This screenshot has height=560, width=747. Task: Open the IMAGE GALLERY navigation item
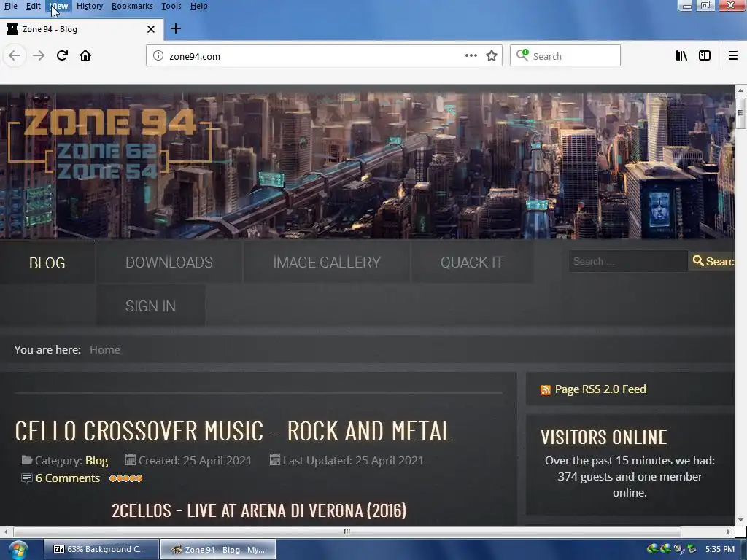tap(327, 262)
